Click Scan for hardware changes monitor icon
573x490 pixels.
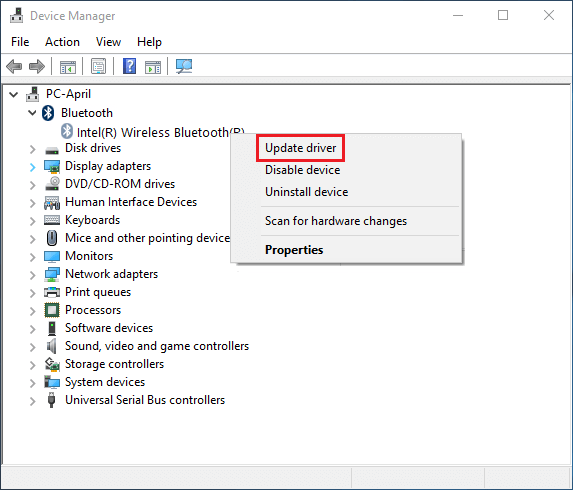click(x=184, y=67)
